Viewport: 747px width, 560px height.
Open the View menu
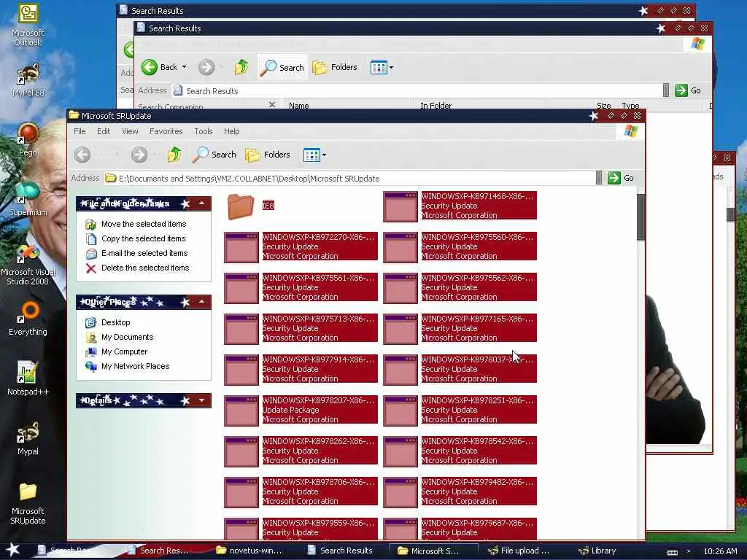pos(130,131)
